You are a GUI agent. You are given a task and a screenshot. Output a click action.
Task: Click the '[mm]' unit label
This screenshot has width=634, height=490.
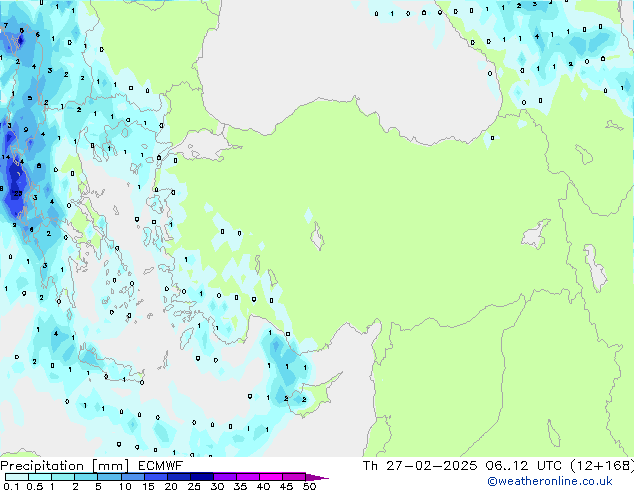pyautogui.click(x=111, y=466)
